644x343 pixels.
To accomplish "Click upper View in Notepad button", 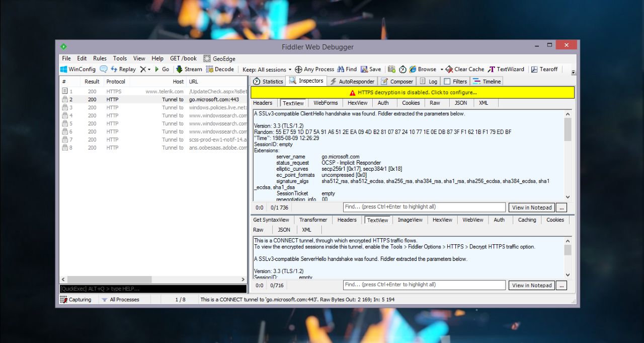I will tap(532, 208).
